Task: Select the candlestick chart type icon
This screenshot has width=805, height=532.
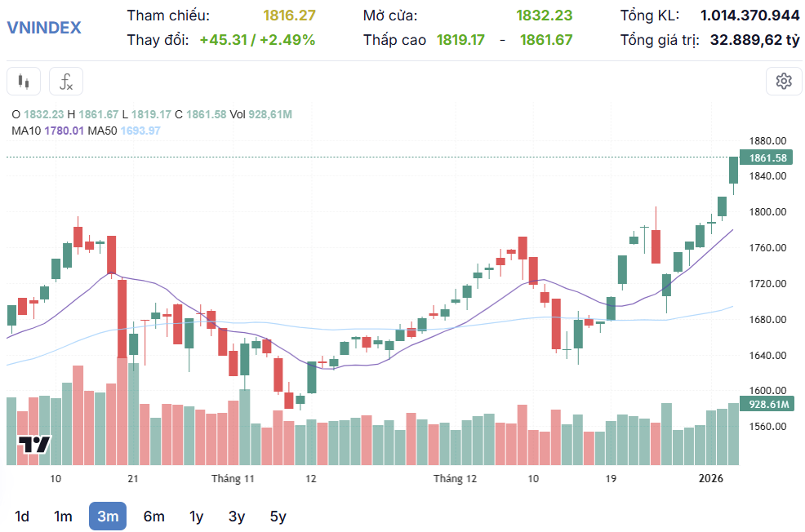Action: [x=23, y=81]
